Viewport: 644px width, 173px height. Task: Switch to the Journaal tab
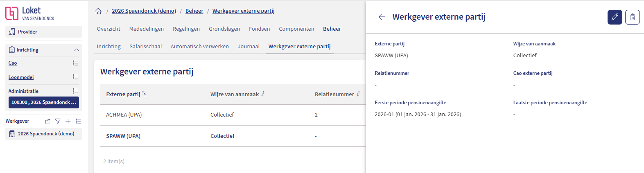point(249,46)
